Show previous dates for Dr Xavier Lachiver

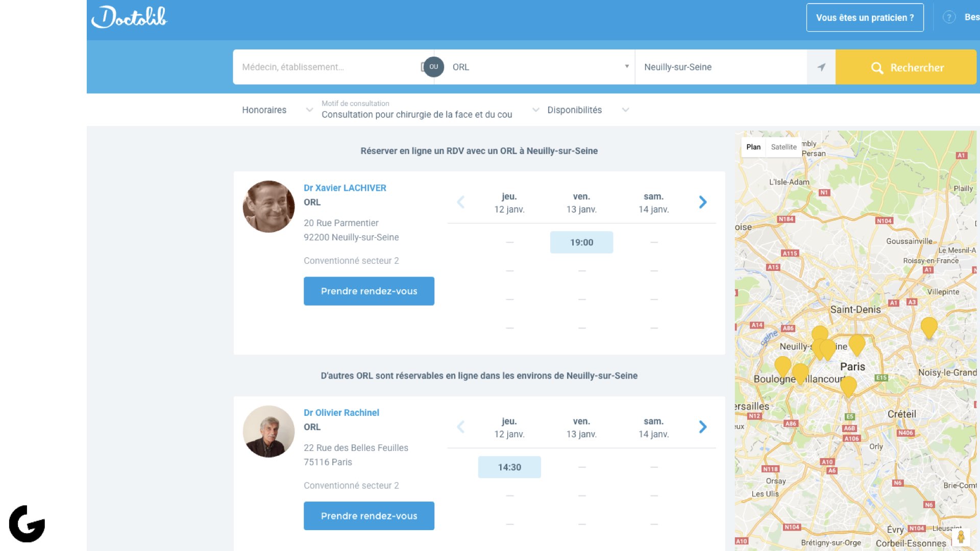point(460,202)
